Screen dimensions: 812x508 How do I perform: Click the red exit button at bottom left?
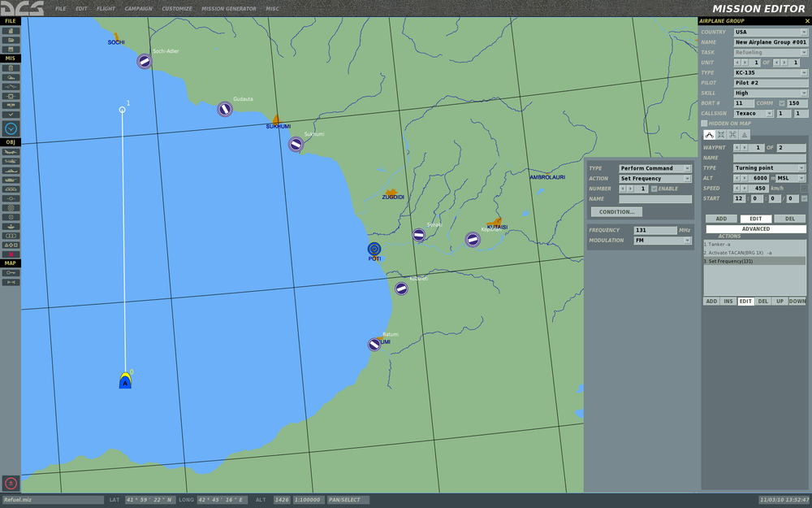coord(11,483)
